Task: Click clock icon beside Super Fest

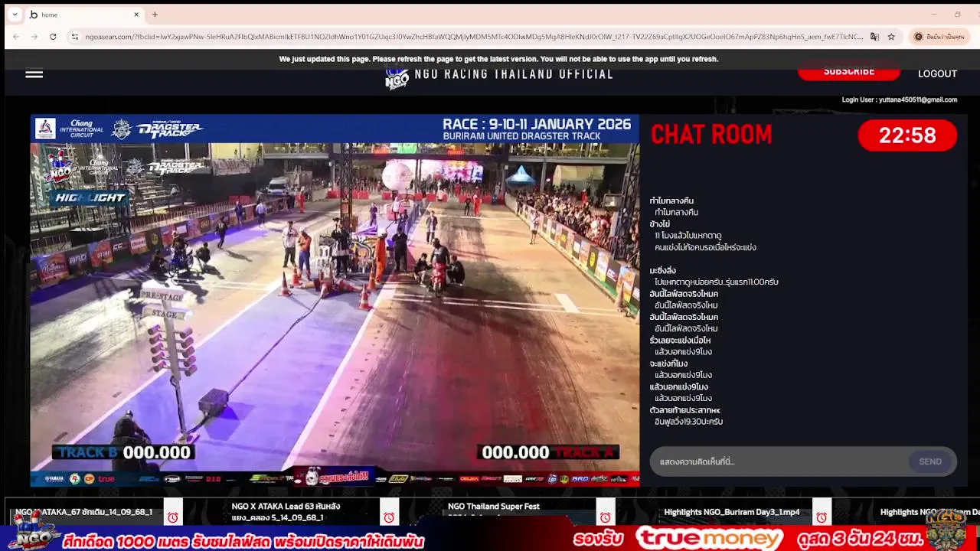Action: pos(605,517)
